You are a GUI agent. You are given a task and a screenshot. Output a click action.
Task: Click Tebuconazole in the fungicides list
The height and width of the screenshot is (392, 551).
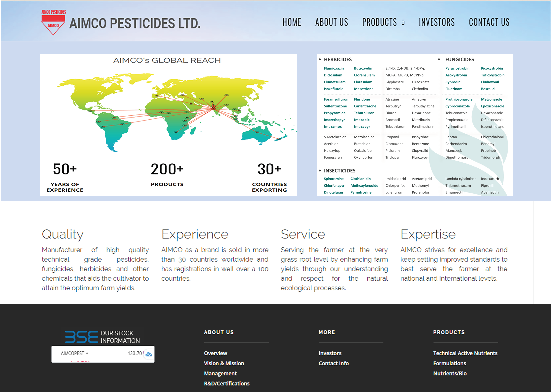pyautogui.click(x=456, y=113)
